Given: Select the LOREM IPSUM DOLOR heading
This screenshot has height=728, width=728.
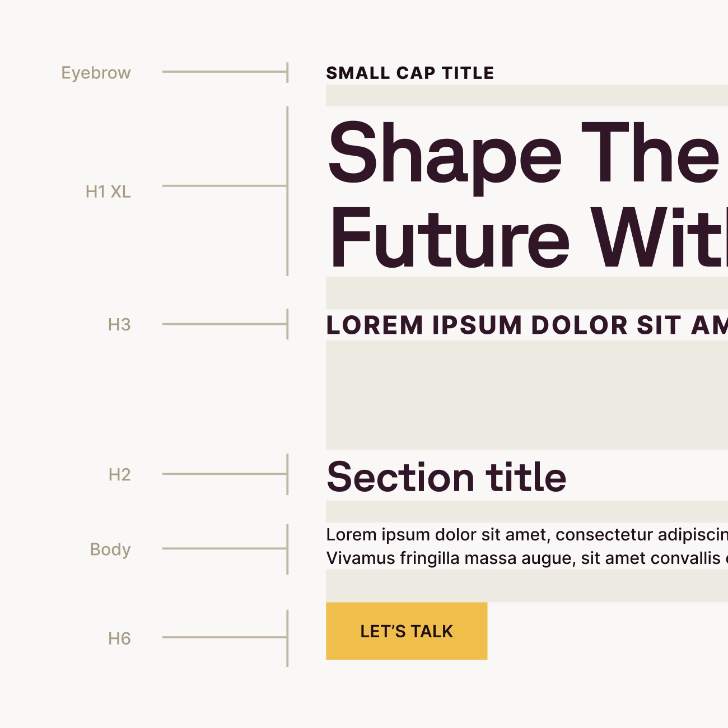Looking at the screenshot, I should [x=526, y=325].
